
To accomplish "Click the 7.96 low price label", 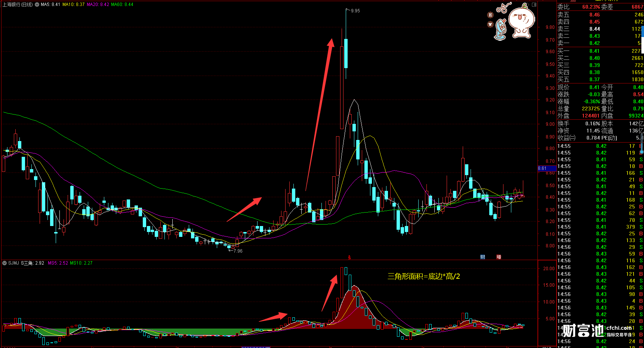I will pyautogui.click(x=238, y=251).
